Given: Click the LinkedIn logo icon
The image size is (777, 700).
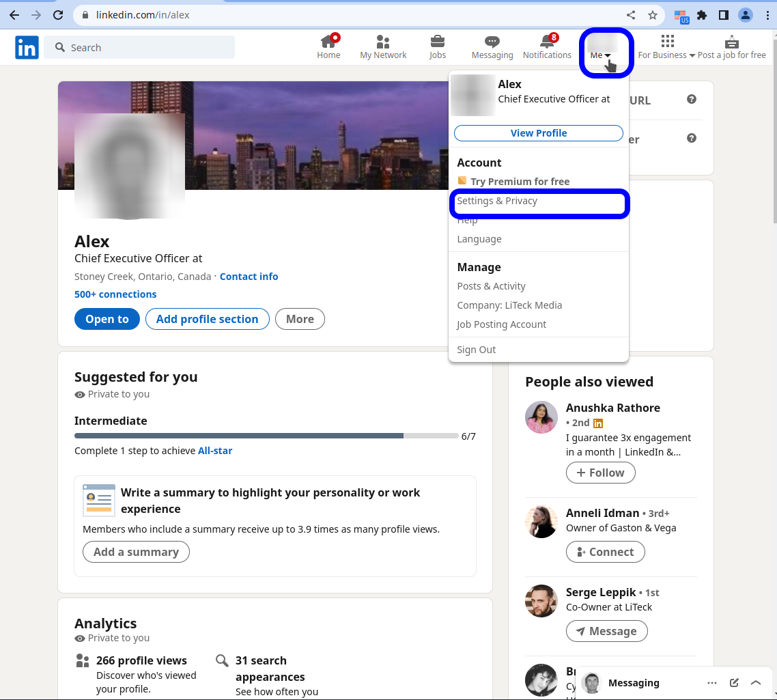Looking at the screenshot, I should (27, 47).
